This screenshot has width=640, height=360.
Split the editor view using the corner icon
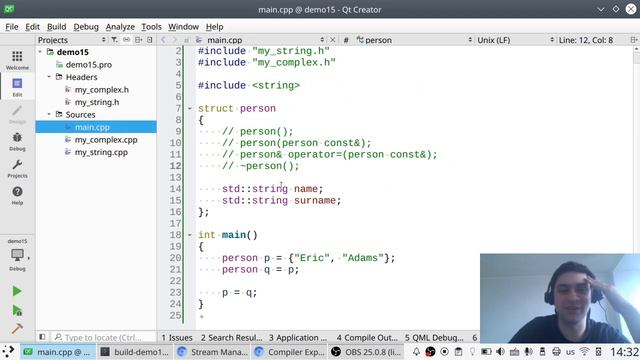(634, 40)
